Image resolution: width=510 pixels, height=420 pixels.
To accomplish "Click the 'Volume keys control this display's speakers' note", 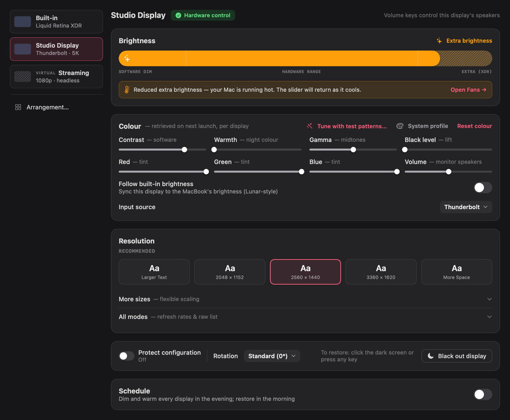I will [x=442, y=15].
